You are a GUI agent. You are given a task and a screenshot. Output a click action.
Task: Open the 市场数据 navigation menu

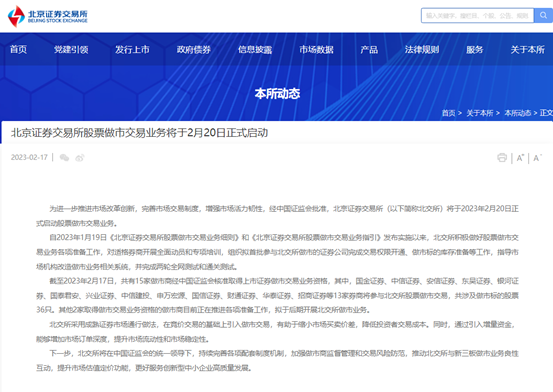[316, 49]
